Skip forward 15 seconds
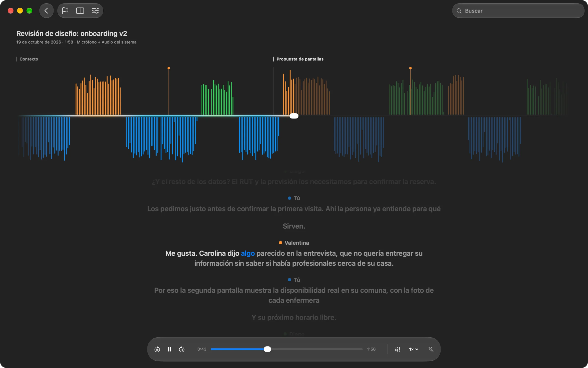 (x=182, y=349)
